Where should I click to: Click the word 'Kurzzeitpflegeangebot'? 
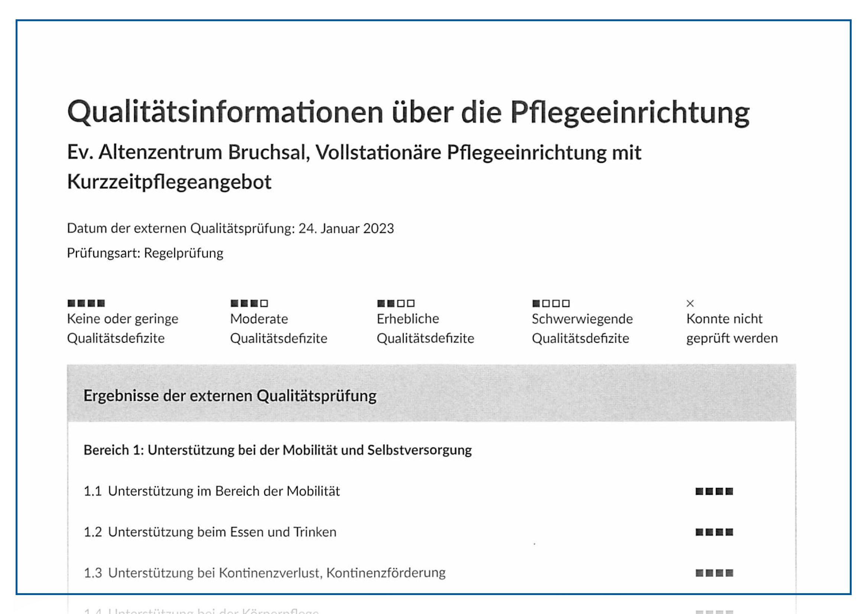[x=169, y=182]
